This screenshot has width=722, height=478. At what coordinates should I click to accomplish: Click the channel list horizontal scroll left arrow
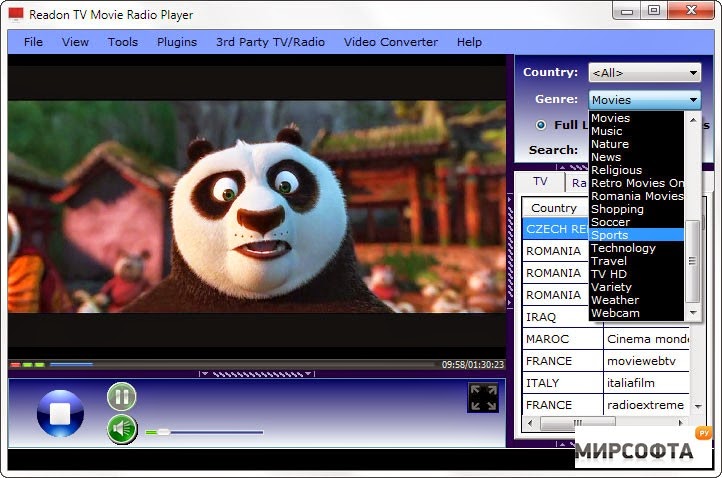530,423
